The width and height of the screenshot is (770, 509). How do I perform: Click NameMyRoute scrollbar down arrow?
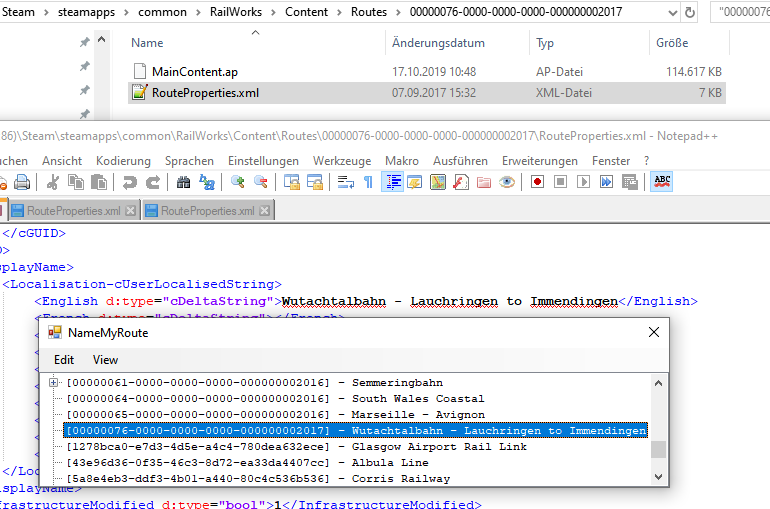pyautogui.click(x=659, y=477)
